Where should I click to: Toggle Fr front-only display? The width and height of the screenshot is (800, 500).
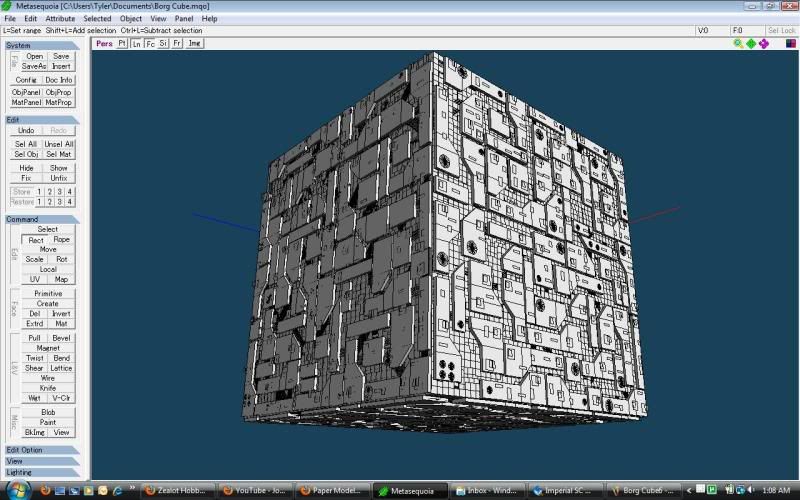click(177, 43)
